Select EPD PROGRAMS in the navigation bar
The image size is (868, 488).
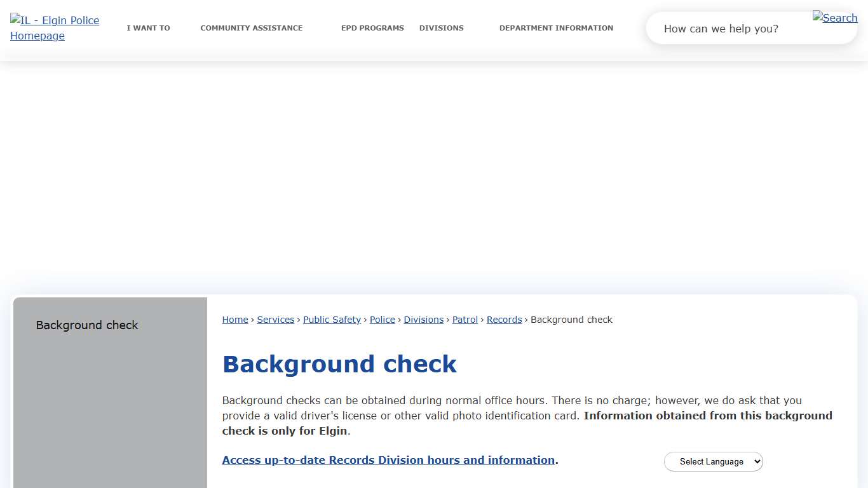[372, 28]
